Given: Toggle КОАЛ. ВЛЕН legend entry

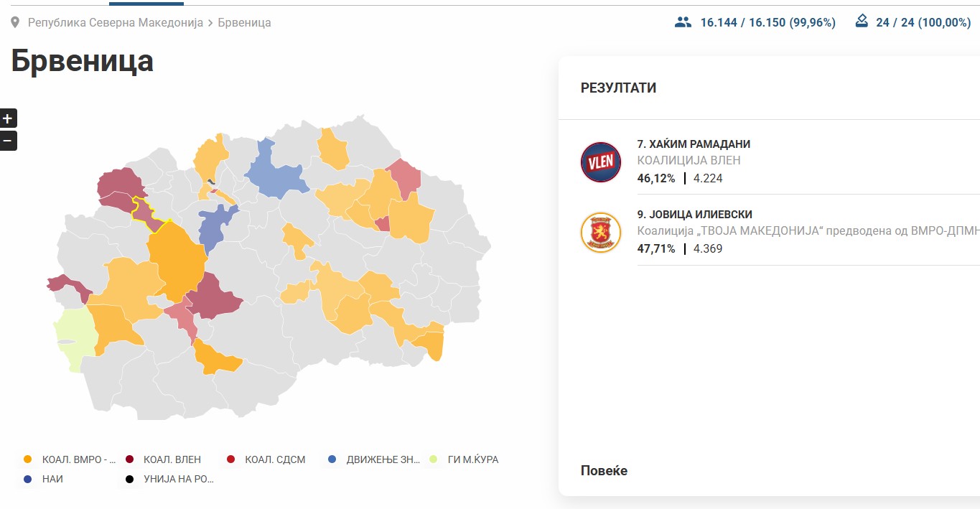Looking at the screenshot, I should point(164,459).
